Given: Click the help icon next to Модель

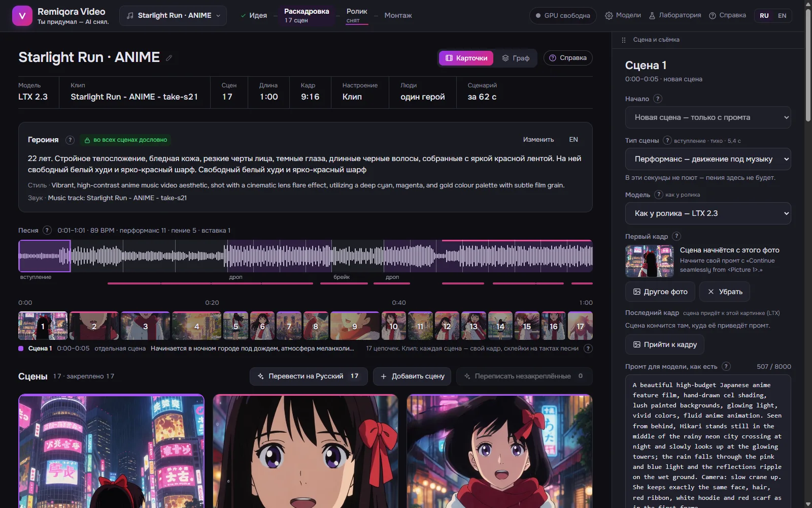Looking at the screenshot, I should [659, 195].
